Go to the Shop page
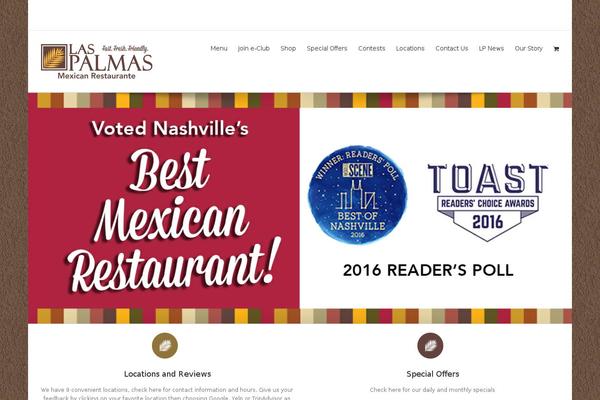This screenshot has width=600, height=400. pos(288,49)
